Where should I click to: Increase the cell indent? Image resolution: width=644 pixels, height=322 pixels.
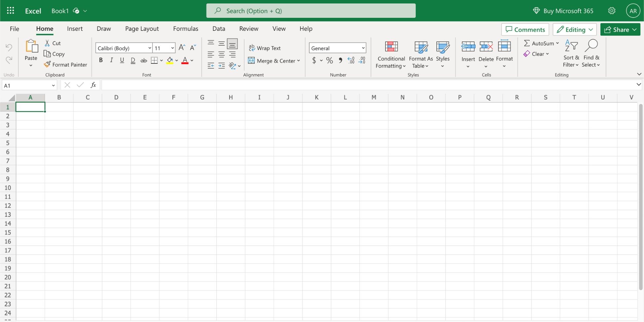[221, 66]
